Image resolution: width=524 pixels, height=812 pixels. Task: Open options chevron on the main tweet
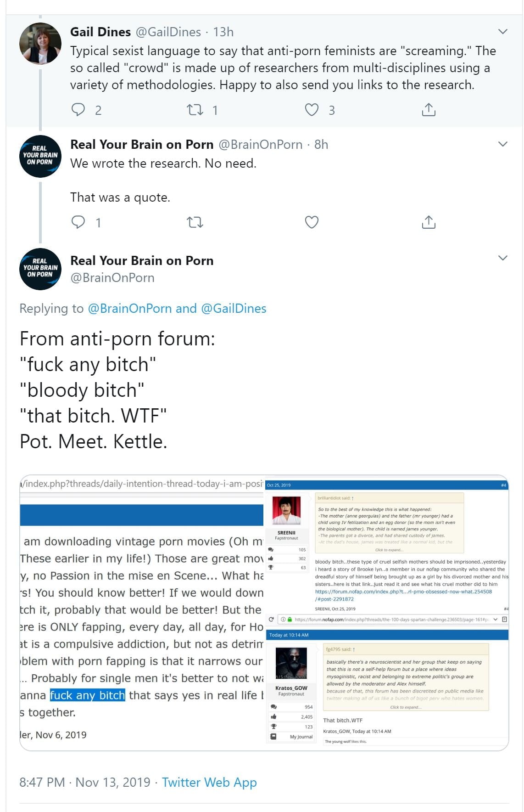503,258
